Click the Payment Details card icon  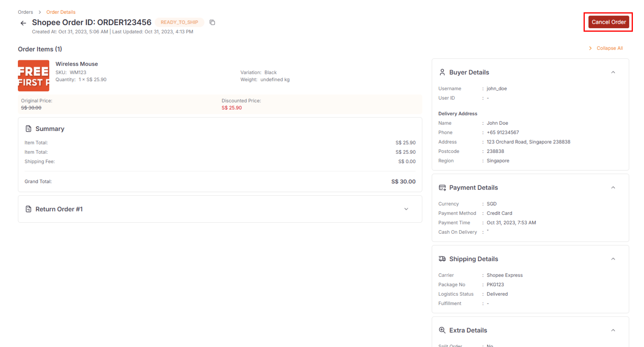point(442,187)
